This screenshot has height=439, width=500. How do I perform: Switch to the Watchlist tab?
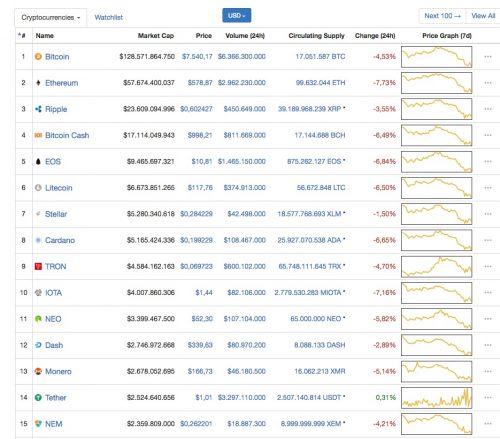(x=108, y=17)
